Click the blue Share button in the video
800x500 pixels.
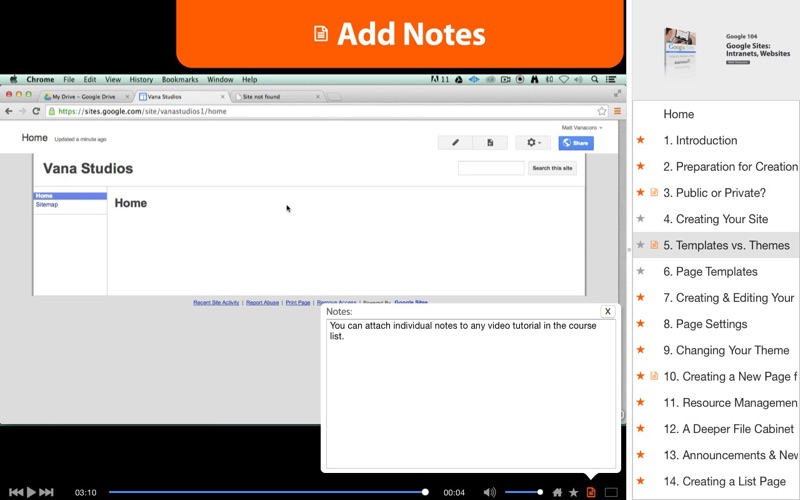tap(576, 143)
